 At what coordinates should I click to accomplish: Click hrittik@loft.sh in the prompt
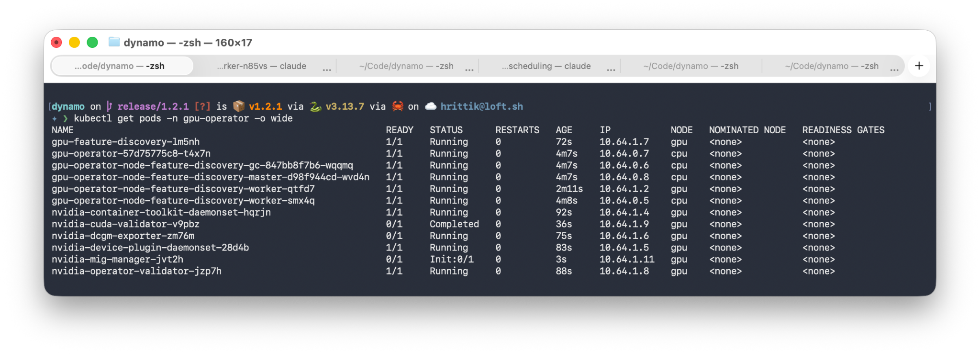(481, 106)
